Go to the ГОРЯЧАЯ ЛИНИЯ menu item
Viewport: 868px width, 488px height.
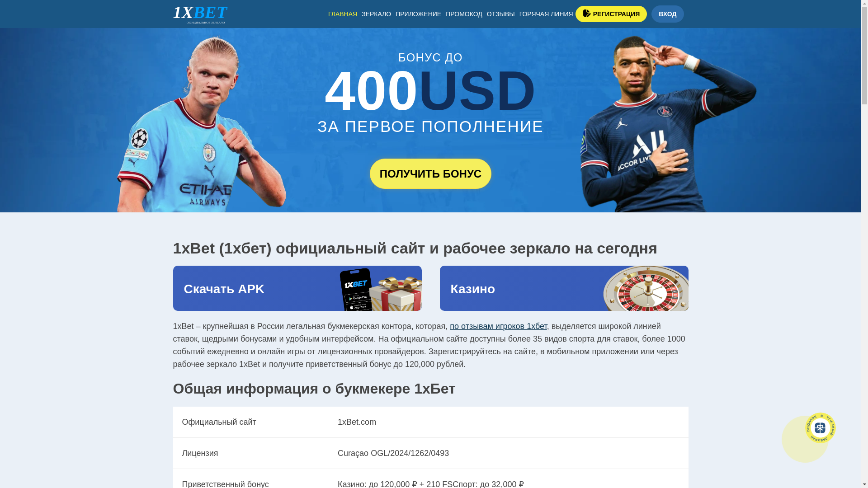click(546, 14)
